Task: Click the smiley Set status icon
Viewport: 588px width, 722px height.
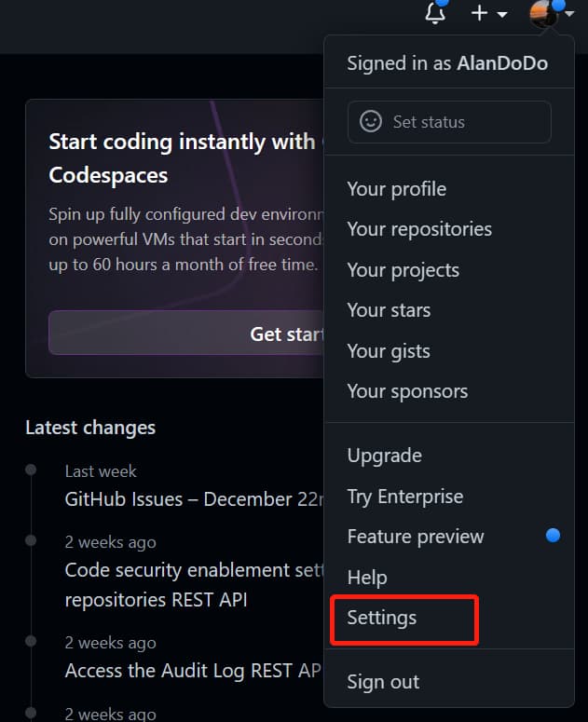Action: pos(371,122)
